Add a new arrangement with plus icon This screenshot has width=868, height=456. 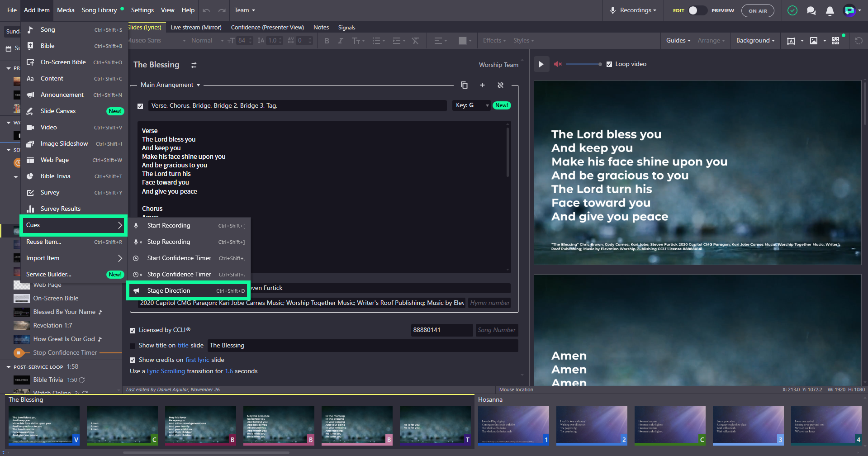click(x=482, y=85)
